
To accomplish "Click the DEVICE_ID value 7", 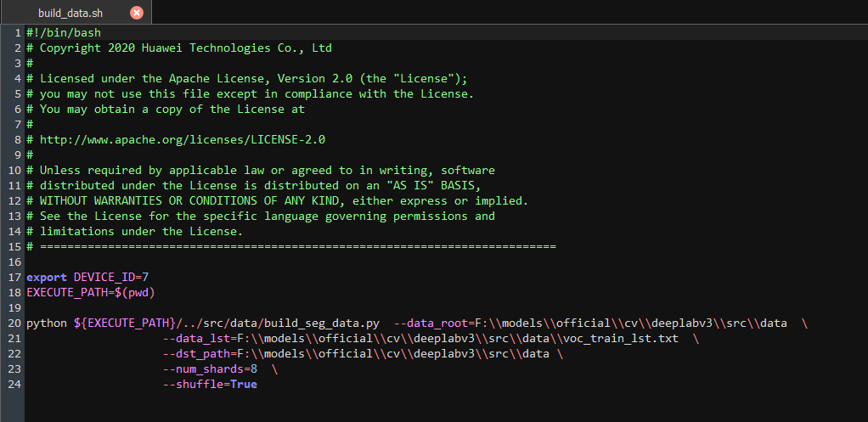I will pos(145,277).
